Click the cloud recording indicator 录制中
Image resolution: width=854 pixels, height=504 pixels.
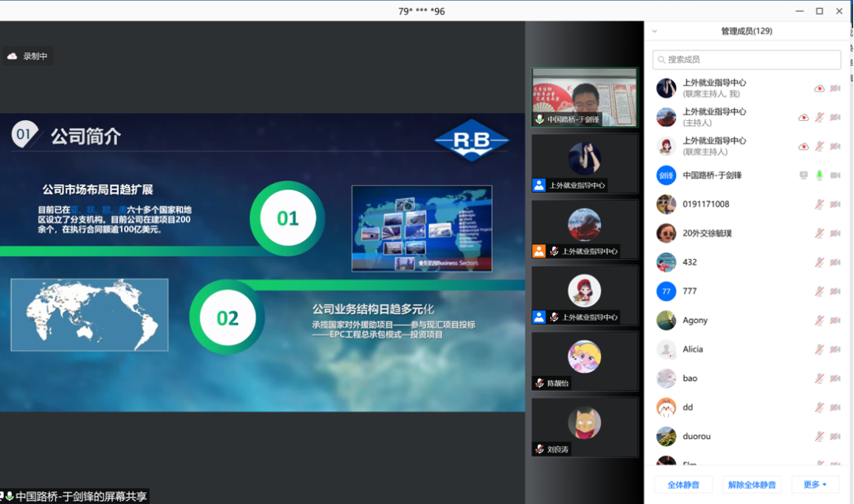(28, 56)
